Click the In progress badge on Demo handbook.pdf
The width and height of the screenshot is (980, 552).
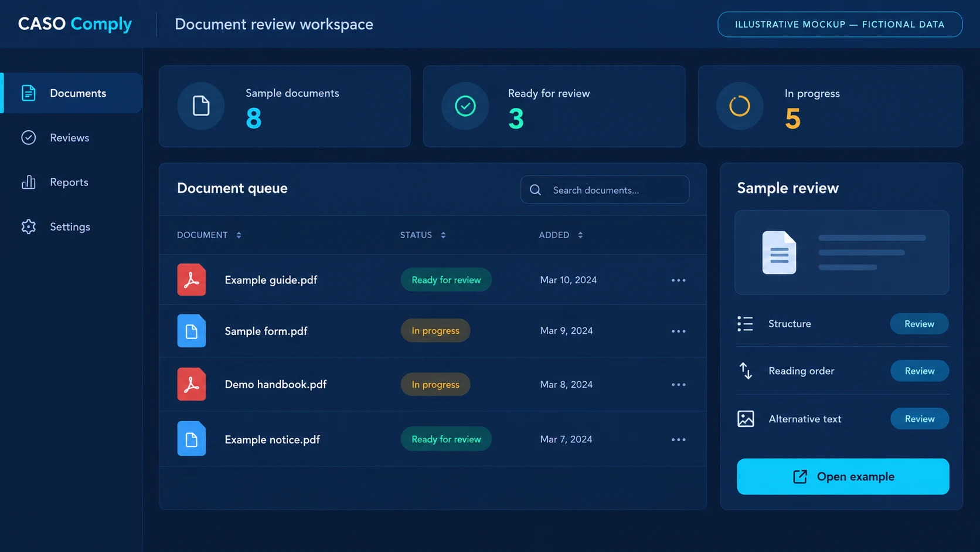435,385
